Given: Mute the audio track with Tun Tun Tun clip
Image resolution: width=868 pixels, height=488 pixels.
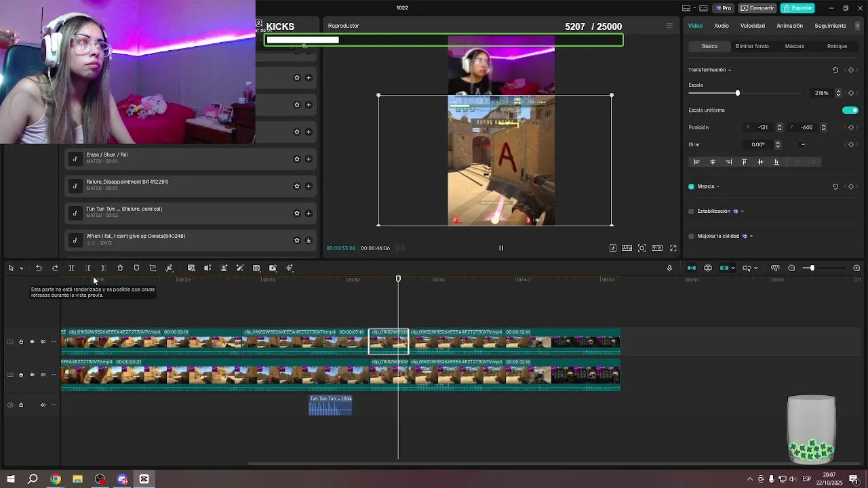Looking at the screenshot, I should tap(43, 405).
